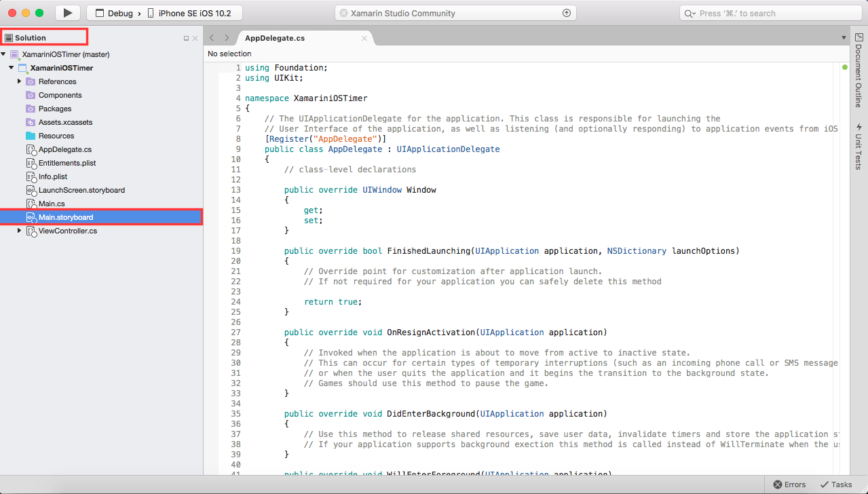Open AppDelegate.cs from the solution pad
The height and width of the screenshot is (494, 868).
60,149
